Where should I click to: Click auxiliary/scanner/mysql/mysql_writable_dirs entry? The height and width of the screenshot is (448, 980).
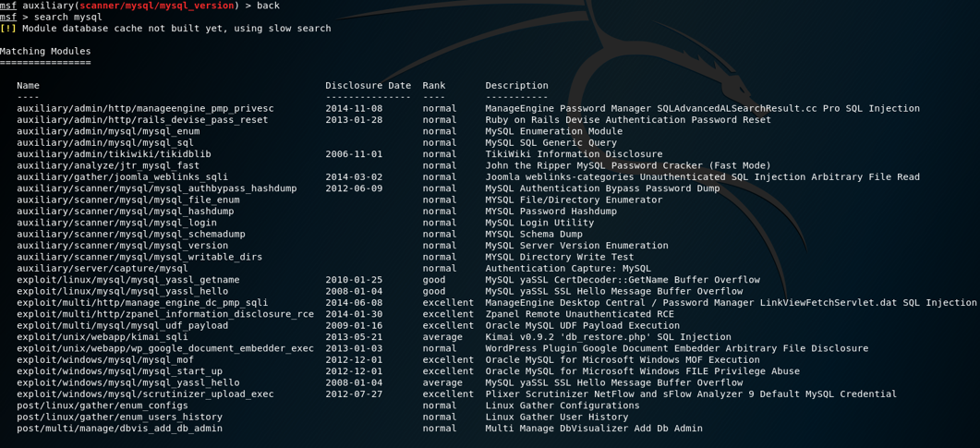click(139, 257)
